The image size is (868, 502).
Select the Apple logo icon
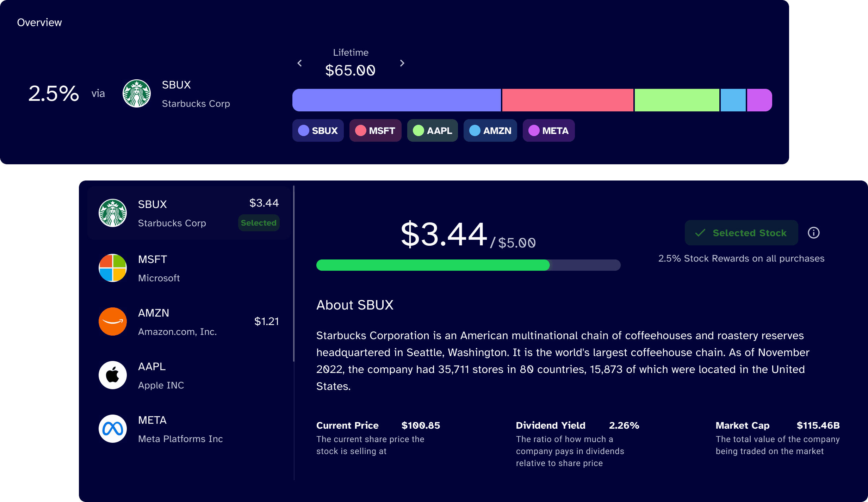pos(113,375)
